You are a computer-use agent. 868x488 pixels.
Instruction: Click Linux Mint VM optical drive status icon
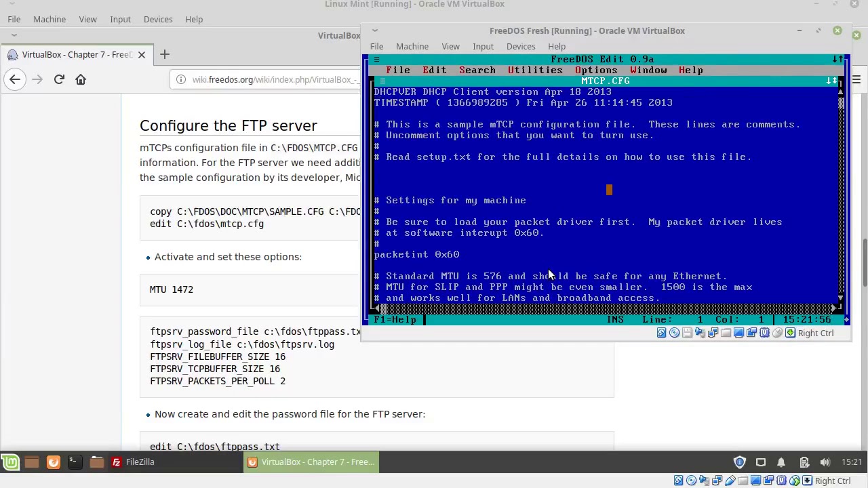tap(691, 481)
